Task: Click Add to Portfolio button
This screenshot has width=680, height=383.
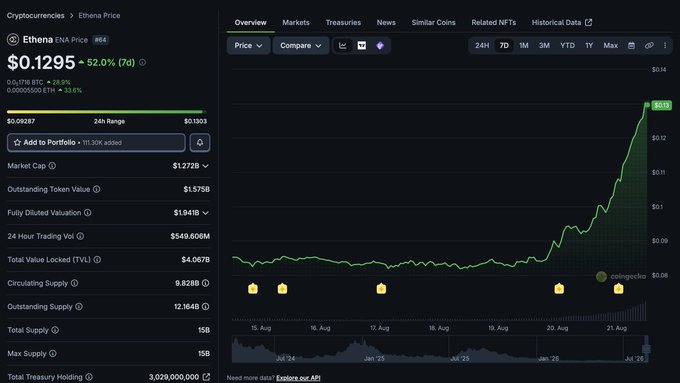Action: [x=96, y=142]
